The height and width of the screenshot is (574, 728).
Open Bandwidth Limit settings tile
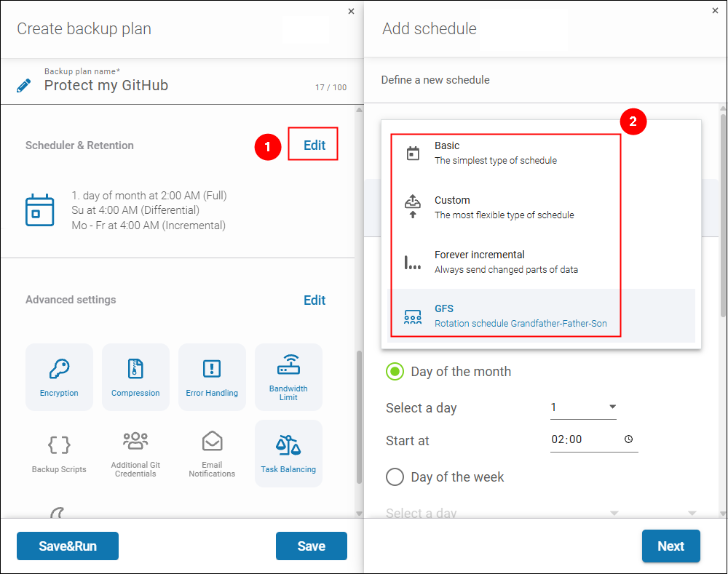(288, 377)
